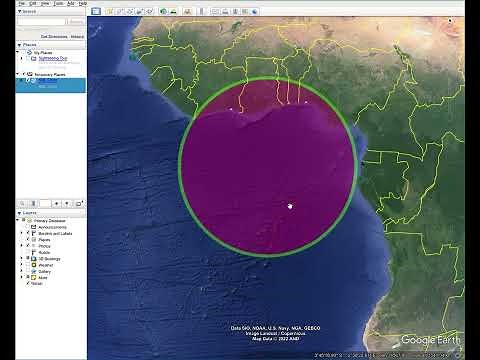
Task: Add a placemark from the toolbar
Action: (110, 11)
